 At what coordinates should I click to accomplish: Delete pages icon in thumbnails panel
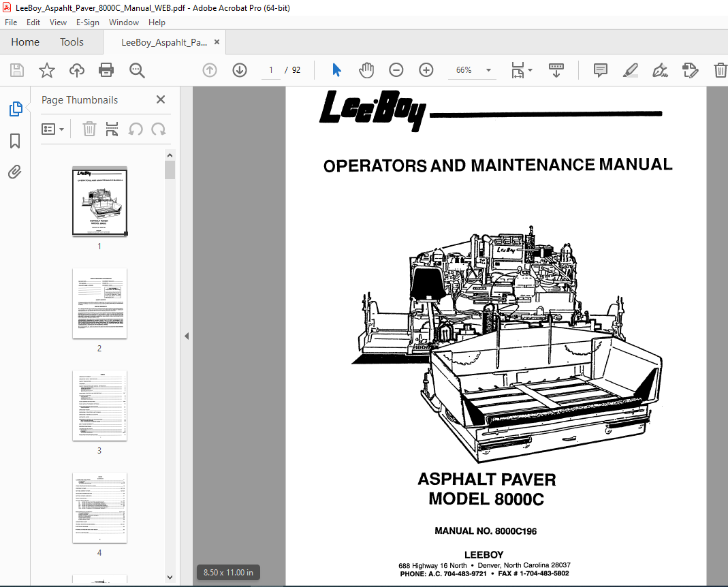(x=89, y=129)
